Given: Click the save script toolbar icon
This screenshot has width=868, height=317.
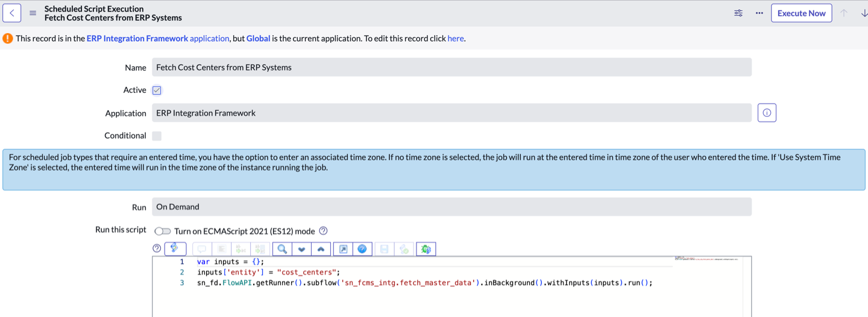Looking at the screenshot, I should coord(385,249).
